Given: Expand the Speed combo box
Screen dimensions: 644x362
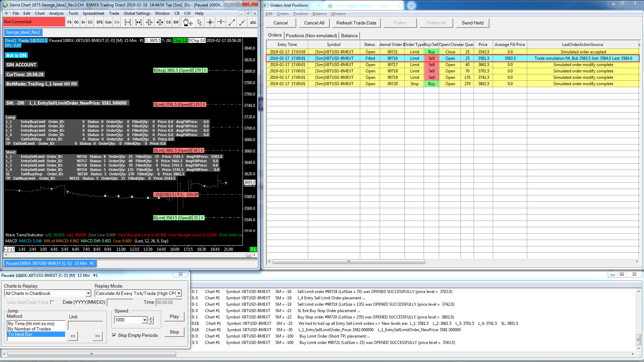Looking at the screenshot, I should point(144,320).
